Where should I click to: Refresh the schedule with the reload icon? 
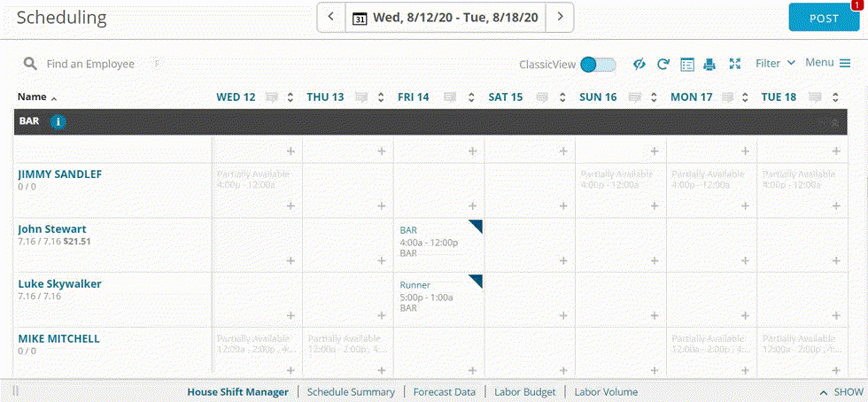click(x=663, y=64)
